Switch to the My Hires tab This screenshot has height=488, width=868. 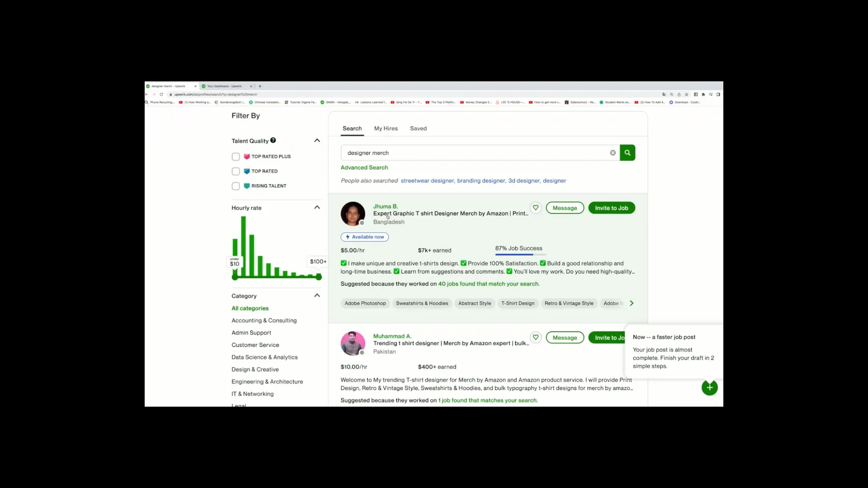385,127
